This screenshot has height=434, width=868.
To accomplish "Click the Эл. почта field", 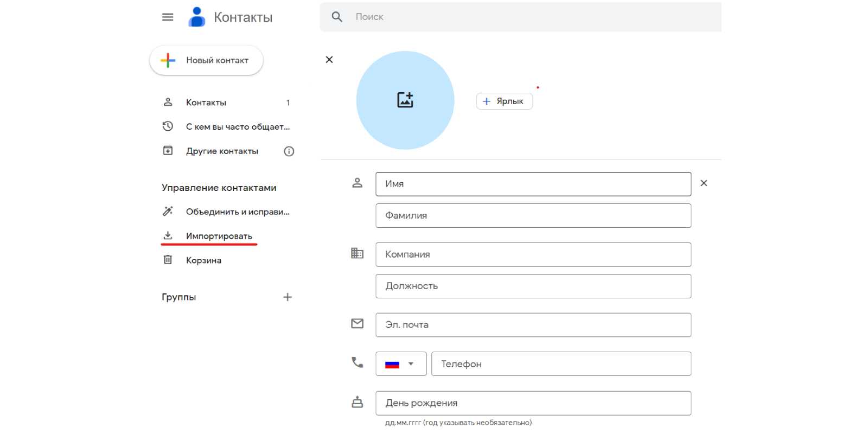I will click(533, 325).
